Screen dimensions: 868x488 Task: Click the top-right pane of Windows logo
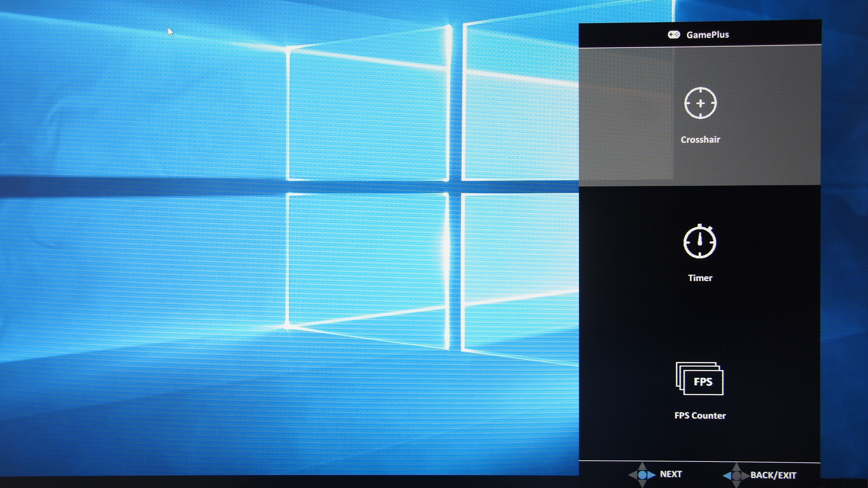tap(520, 102)
